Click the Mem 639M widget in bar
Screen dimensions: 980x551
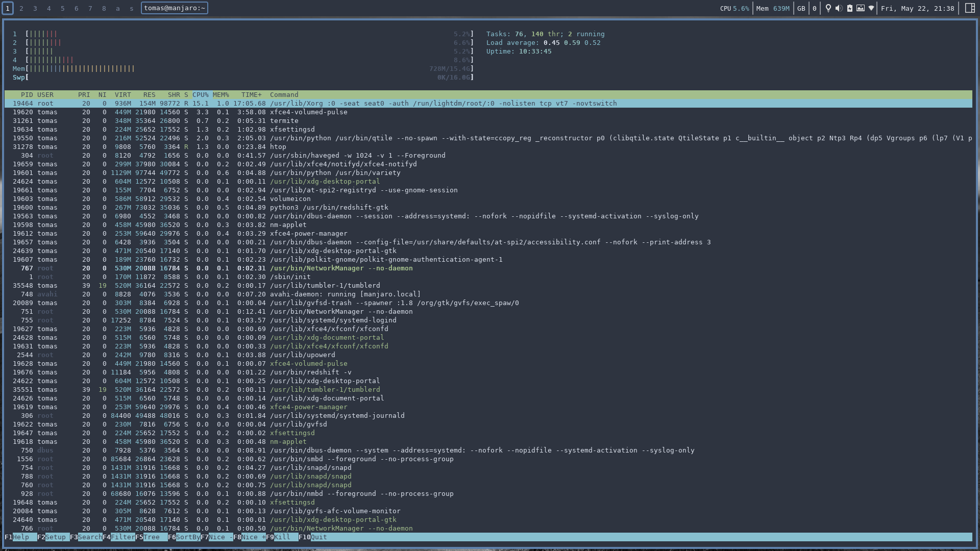point(773,8)
